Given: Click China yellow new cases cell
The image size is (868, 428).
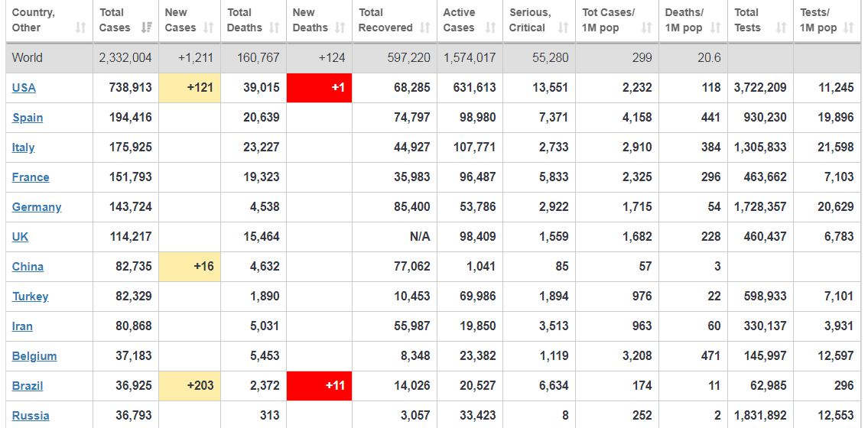Looking at the screenshot, I should 189,267.
